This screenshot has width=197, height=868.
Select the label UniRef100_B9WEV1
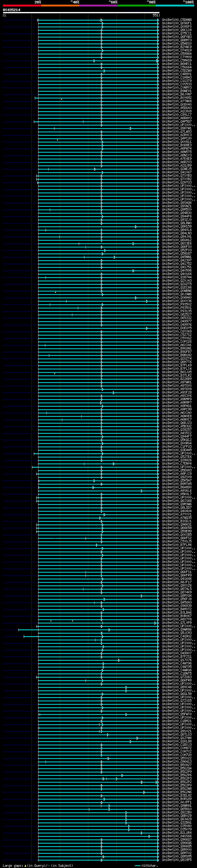[176, 91]
